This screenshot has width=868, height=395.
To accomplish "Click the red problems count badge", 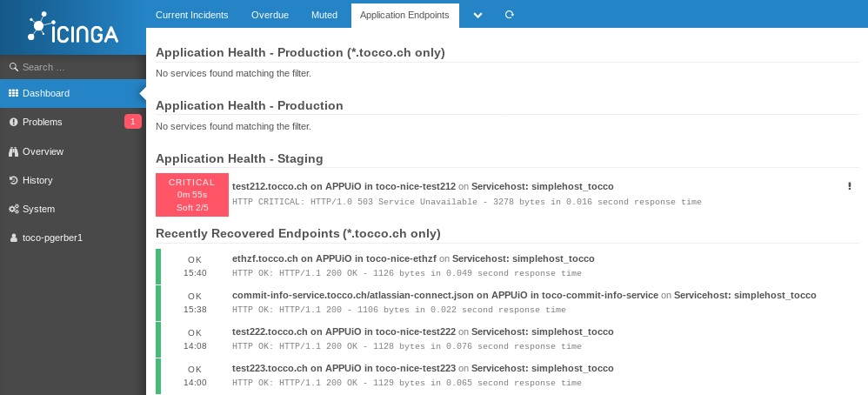I will point(133,122).
